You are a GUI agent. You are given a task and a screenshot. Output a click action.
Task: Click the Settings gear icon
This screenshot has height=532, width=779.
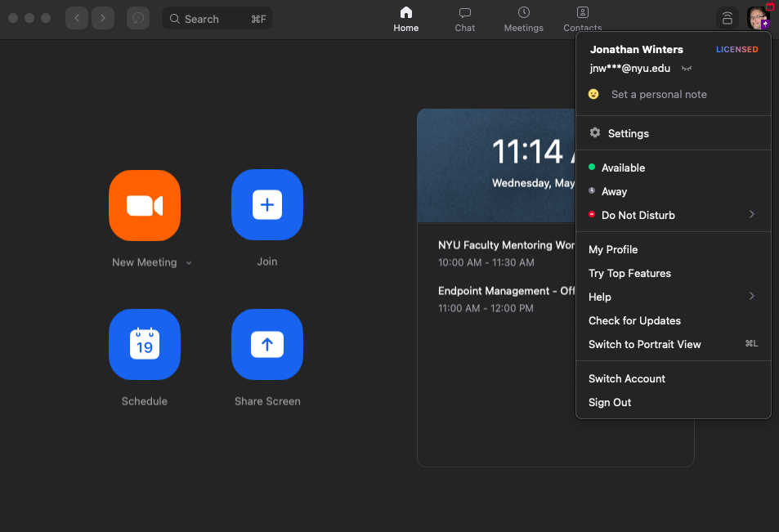tap(595, 132)
